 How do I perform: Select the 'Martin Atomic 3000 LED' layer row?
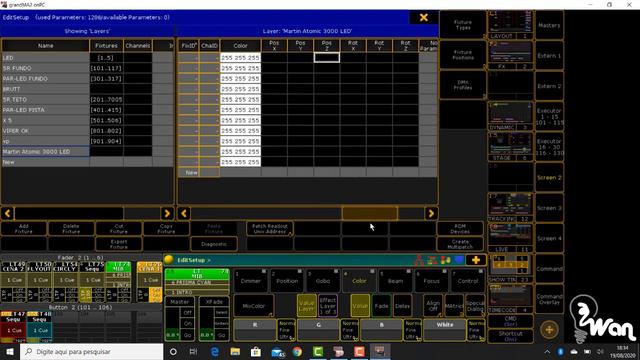45,151
